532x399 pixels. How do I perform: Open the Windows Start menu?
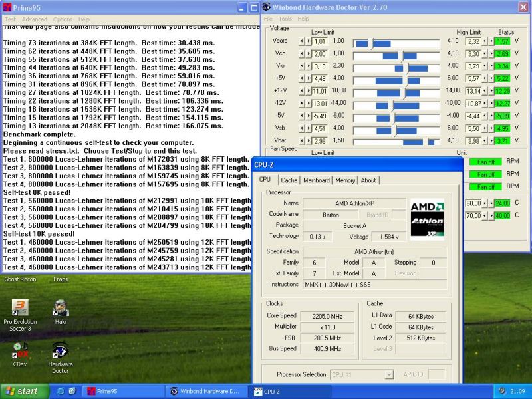click(25, 391)
